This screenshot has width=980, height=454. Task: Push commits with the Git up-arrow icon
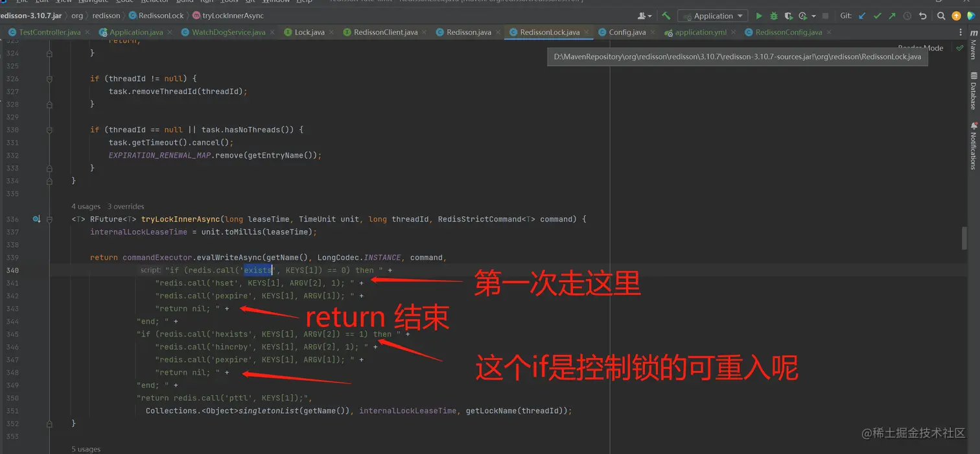pyautogui.click(x=891, y=16)
